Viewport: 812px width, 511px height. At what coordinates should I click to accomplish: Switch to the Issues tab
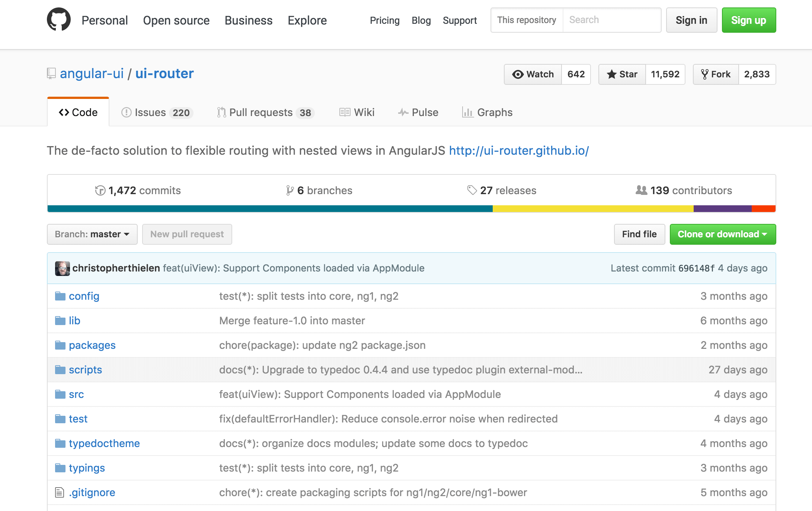pos(157,112)
